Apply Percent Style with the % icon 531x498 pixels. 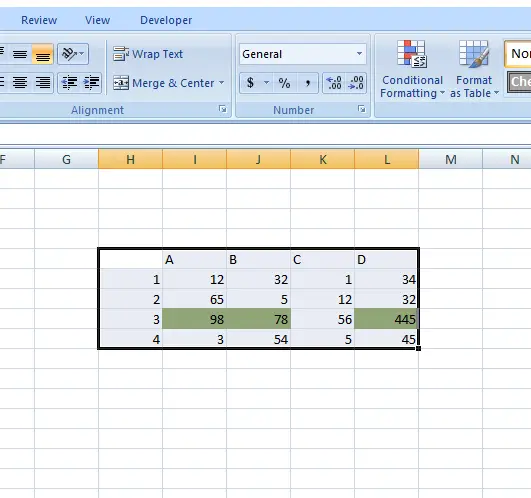(x=284, y=83)
